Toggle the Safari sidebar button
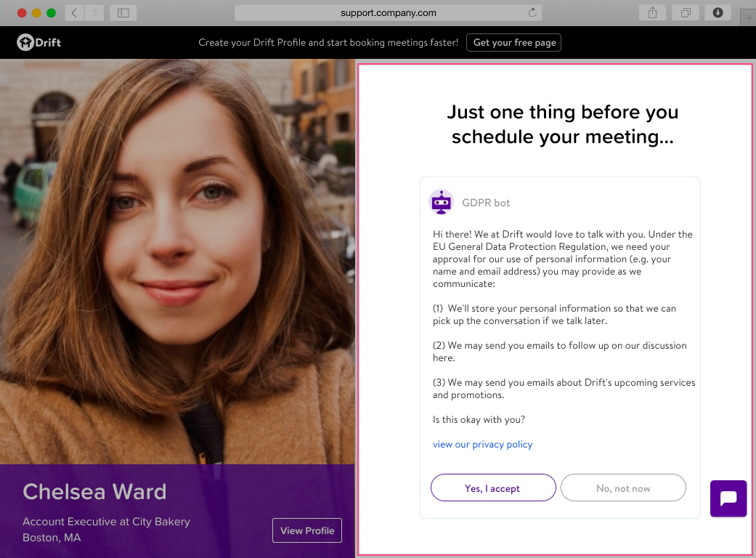Image resolution: width=756 pixels, height=558 pixels. pyautogui.click(x=123, y=13)
